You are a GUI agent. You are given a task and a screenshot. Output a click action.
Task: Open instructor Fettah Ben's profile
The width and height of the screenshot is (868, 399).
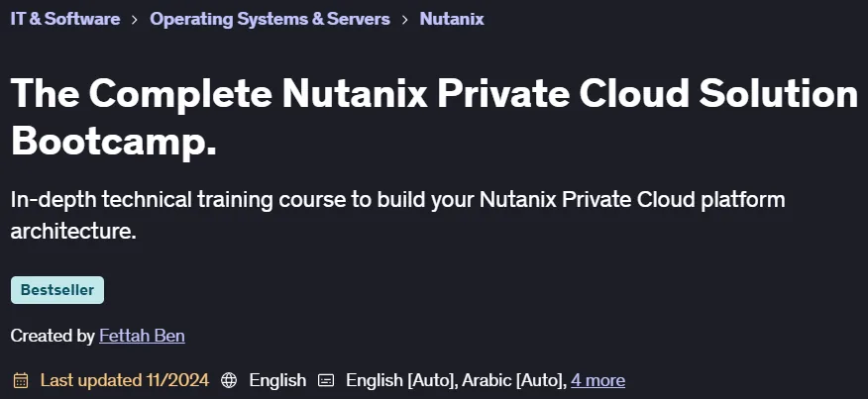point(142,336)
